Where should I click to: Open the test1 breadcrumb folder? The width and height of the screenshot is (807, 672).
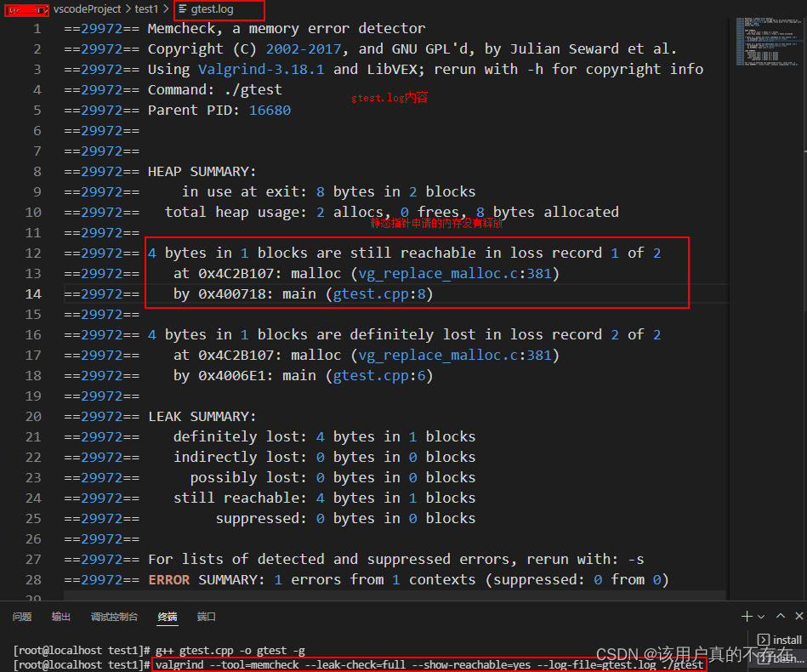(x=146, y=9)
